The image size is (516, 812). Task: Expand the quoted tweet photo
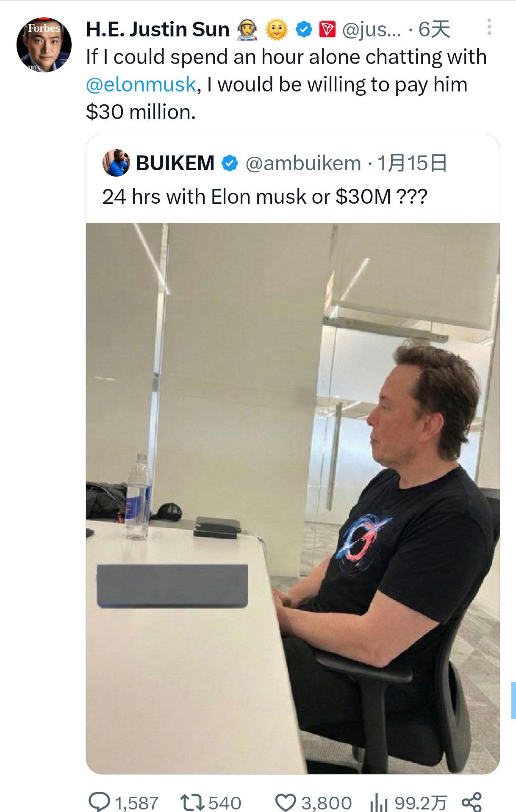click(x=293, y=498)
